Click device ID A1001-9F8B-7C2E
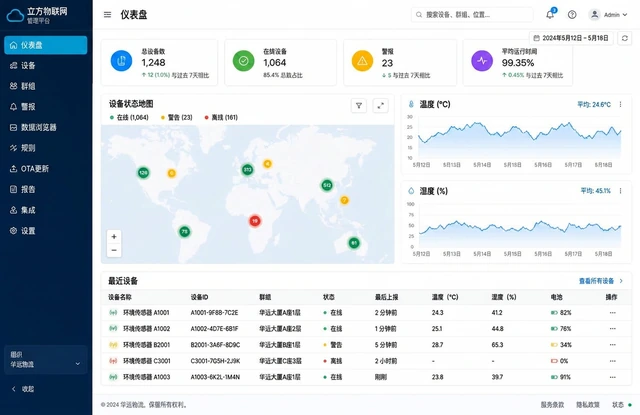Image resolution: width=640 pixels, height=415 pixels. 214,313
